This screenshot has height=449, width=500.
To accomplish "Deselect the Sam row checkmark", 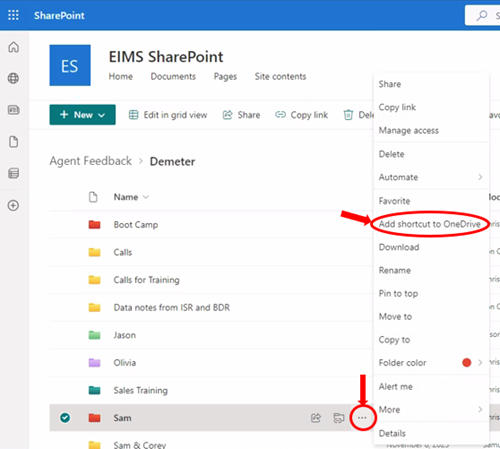I will pyautogui.click(x=65, y=418).
